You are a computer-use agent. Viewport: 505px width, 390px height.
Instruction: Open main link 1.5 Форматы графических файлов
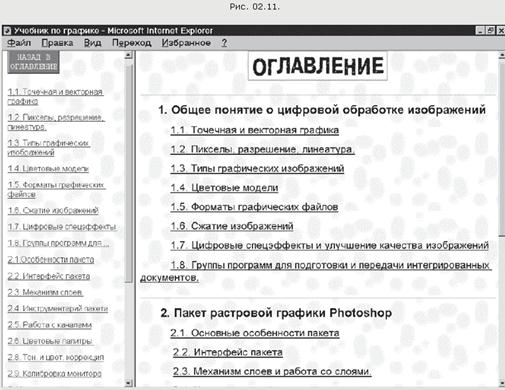point(254,207)
